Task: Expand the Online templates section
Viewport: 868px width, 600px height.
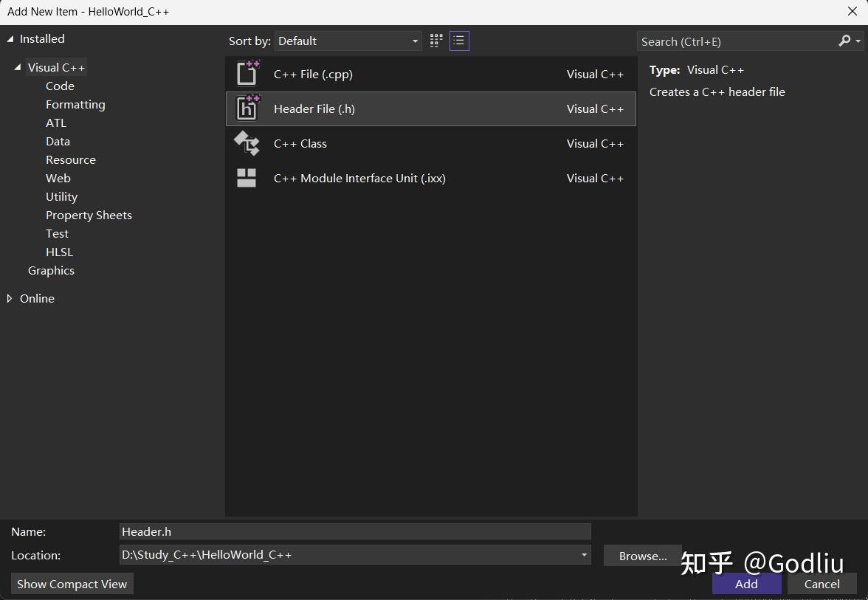Action: coord(8,298)
